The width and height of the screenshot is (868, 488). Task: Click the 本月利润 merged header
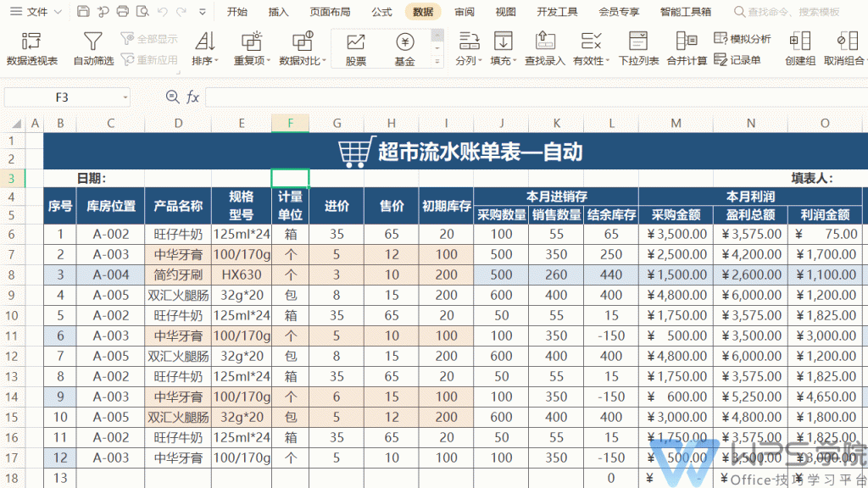[x=750, y=196]
